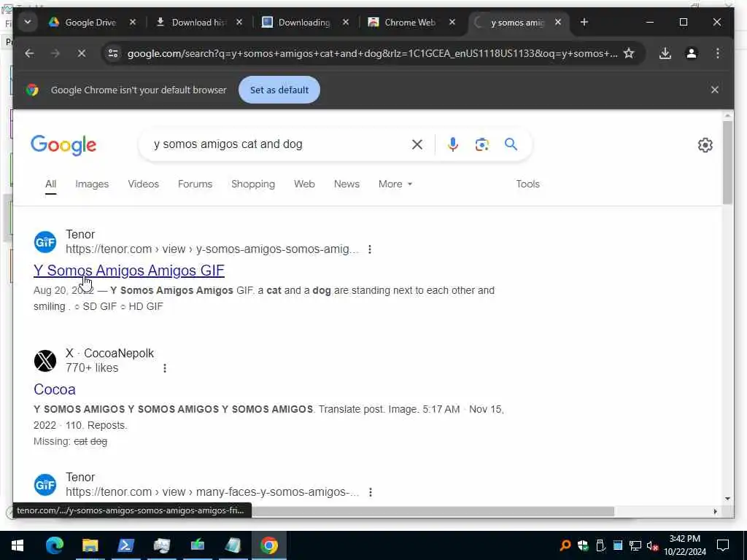Switch to Forums results
This screenshot has width=747, height=560.
tap(195, 184)
